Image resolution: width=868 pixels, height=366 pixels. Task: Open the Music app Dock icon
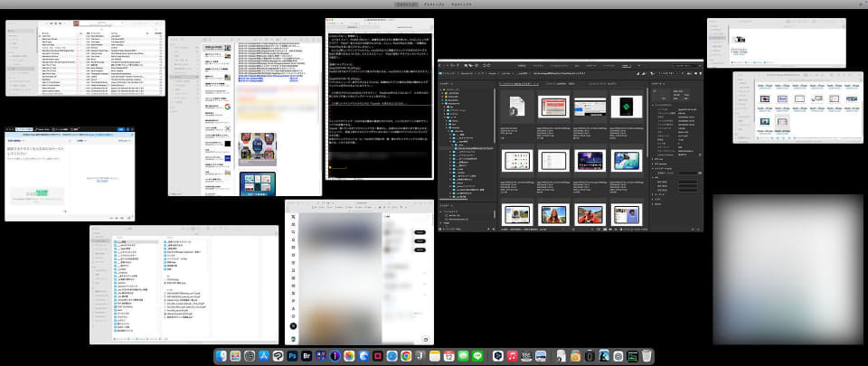coord(512,356)
